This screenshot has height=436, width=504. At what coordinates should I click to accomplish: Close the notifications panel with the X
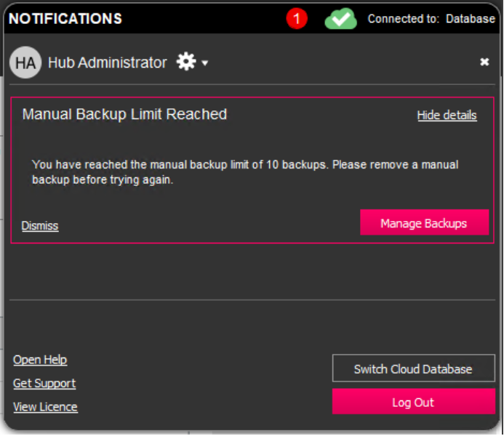(x=484, y=62)
